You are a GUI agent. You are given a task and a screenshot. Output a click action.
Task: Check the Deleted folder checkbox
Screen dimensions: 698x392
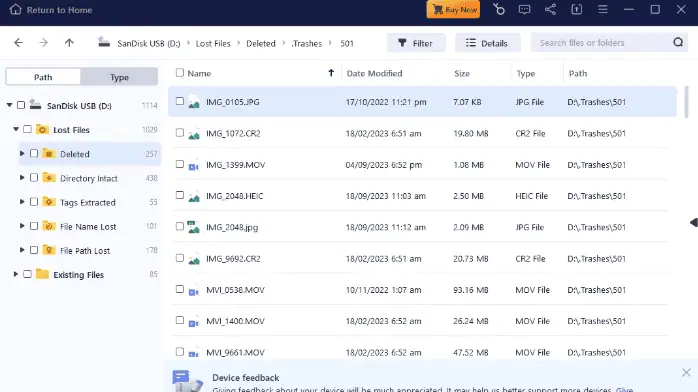tap(34, 154)
